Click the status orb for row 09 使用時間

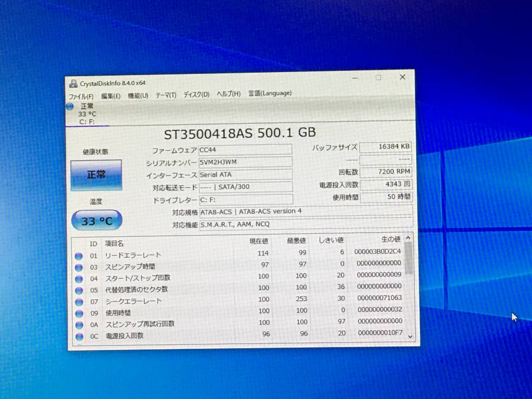click(79, 313)
